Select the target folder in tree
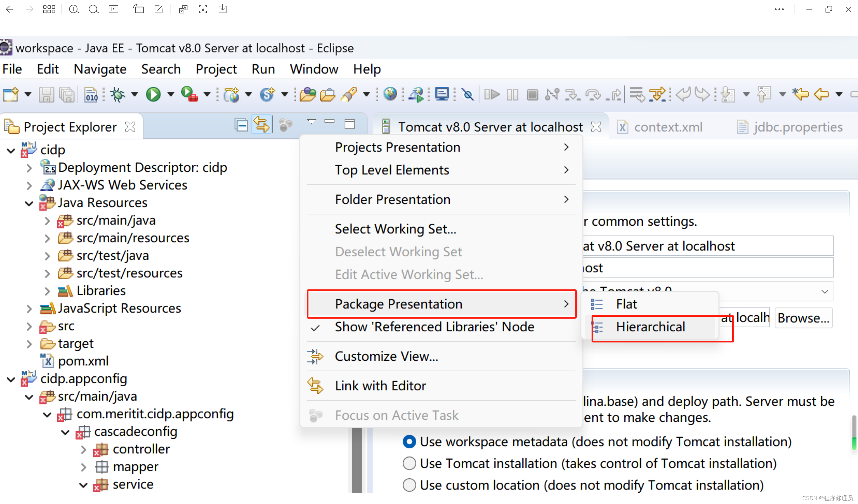This screenshot has height=504, width=858. coord(67,344)
